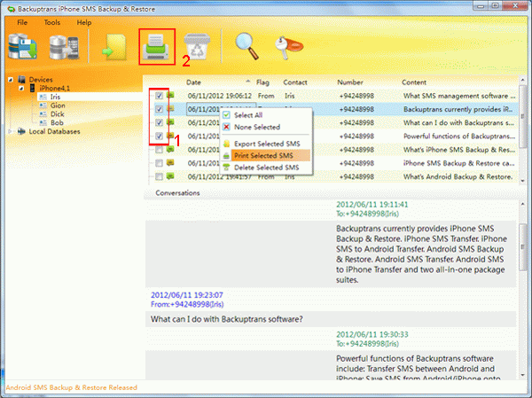Image resolution: width=532 pixels, height=398 pixels.
Task: Click the contact card icon beside Gion
Action: coord(43,105)
